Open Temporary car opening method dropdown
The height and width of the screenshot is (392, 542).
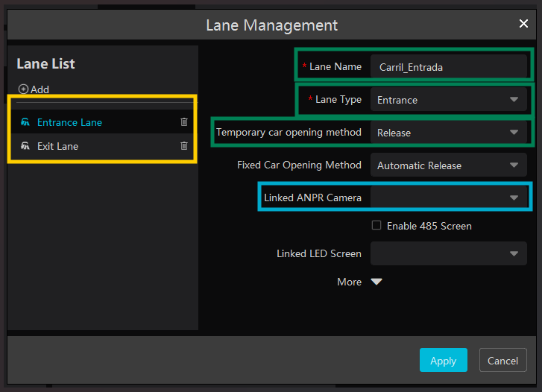(448, 133)
